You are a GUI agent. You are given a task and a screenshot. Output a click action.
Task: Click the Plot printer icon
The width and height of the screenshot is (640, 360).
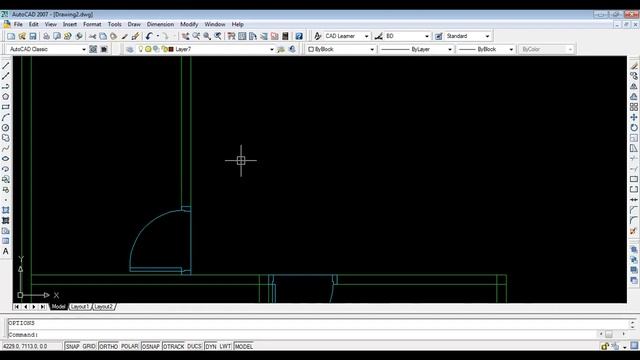point(46,36)
